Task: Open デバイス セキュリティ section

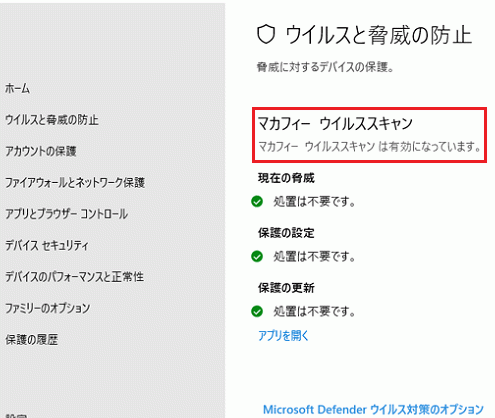Action: (x=47, y=246)
